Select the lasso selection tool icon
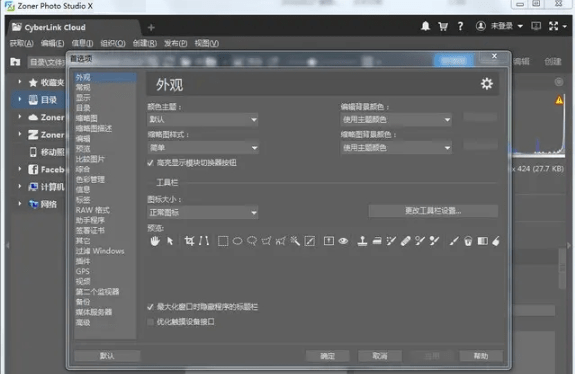The height and width of the screenshot is (374, 575). pyautogui.click(x=252, y=241)
